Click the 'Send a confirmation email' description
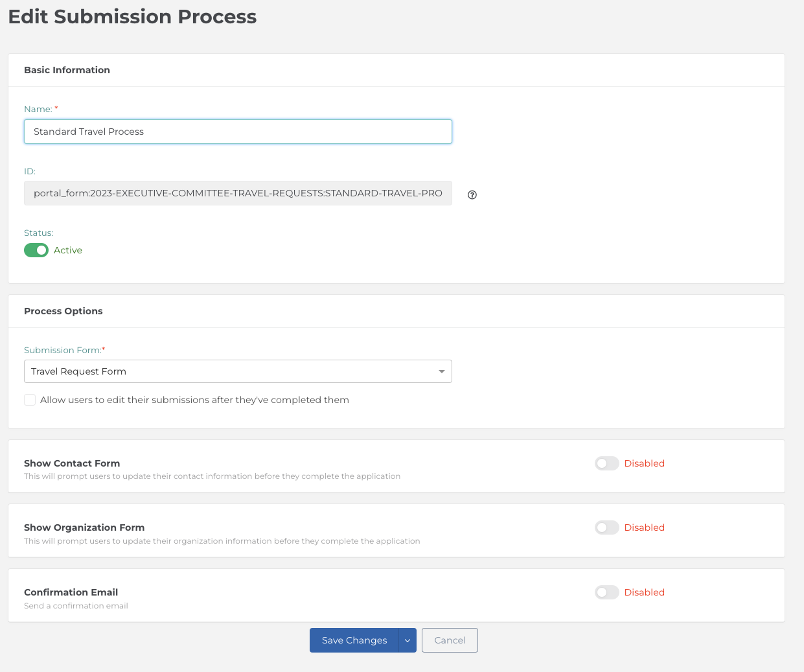 tap(76, 606)
